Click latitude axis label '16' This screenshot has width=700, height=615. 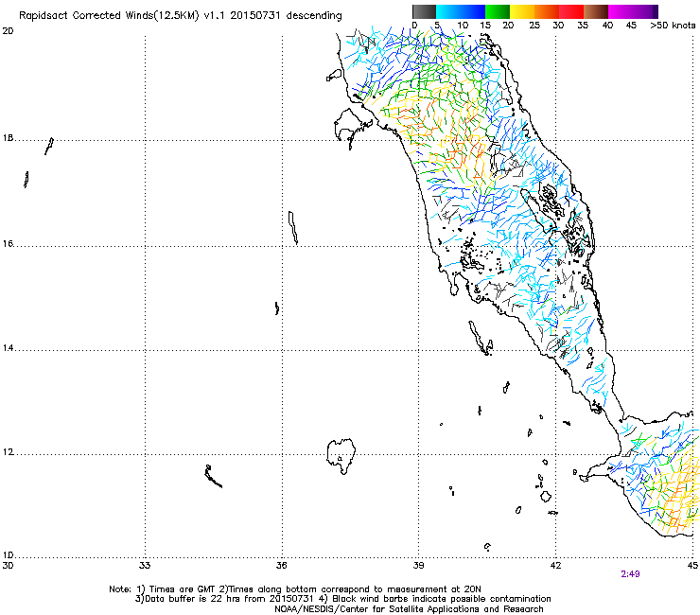[x=8, y=244]
